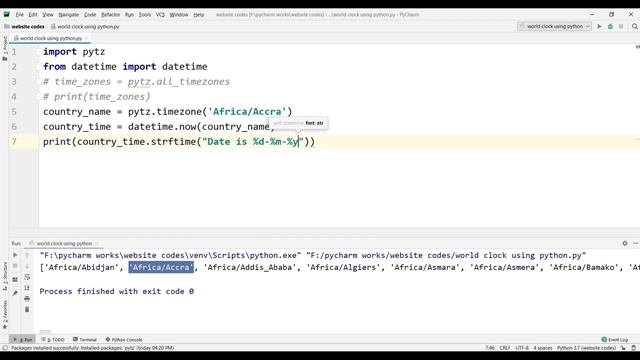Clear console output with the trash icon
This screenshot has width=640, height=360.
coord(27,309)
